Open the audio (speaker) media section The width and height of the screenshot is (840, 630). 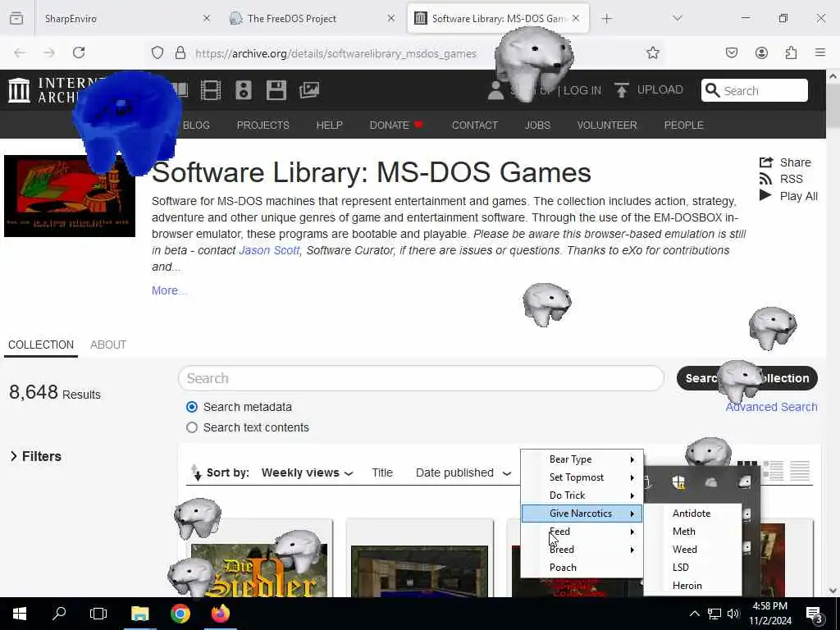tap(243, 90)
